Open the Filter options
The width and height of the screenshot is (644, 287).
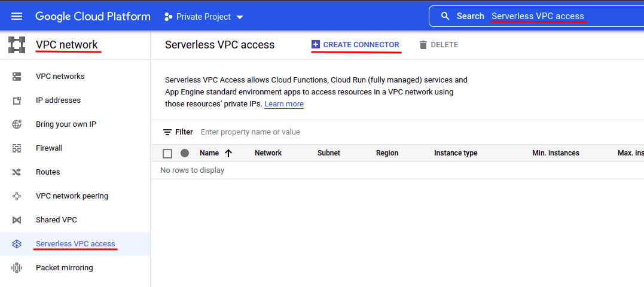(178, 132)
